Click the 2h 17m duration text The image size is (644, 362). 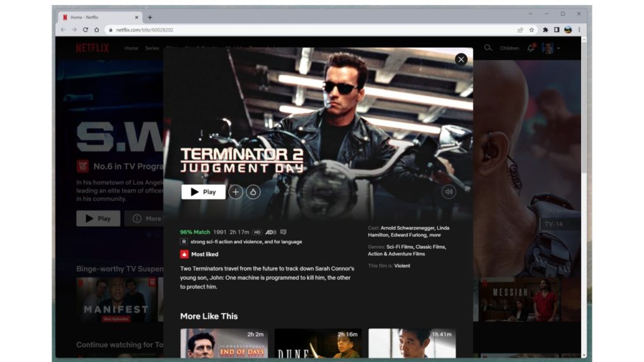239,232
